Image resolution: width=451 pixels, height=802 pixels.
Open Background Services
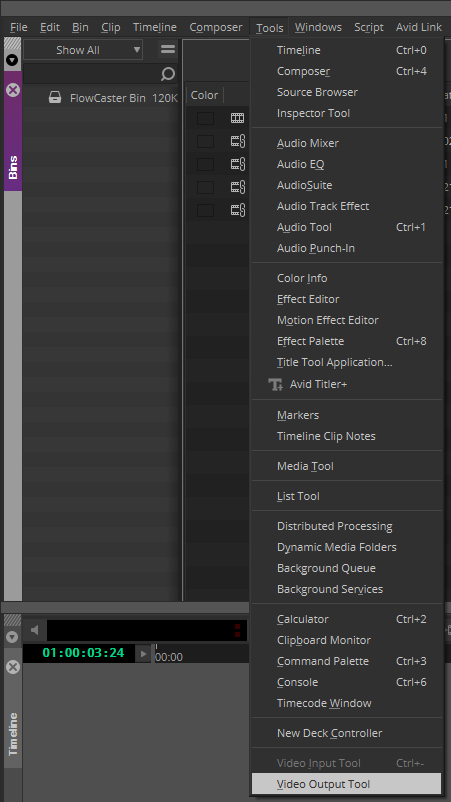347,589
